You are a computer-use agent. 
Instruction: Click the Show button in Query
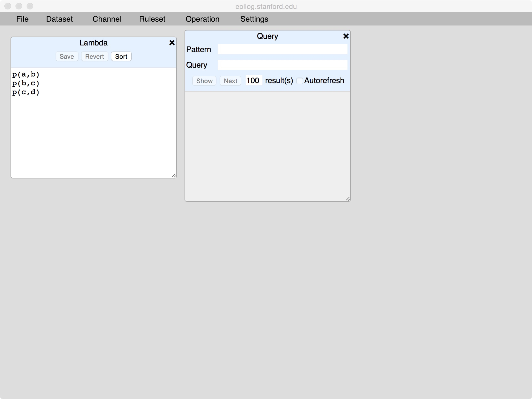[x=204, y=81]
